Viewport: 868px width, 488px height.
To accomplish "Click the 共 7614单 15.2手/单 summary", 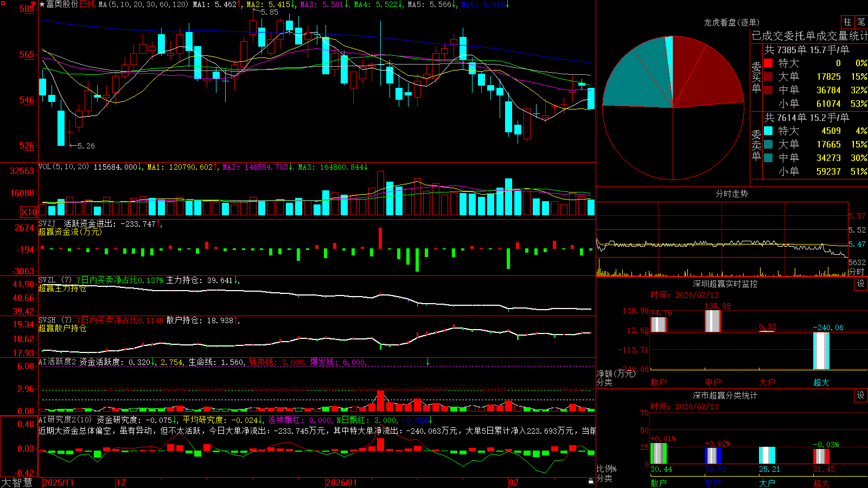I will pos(807,117).
